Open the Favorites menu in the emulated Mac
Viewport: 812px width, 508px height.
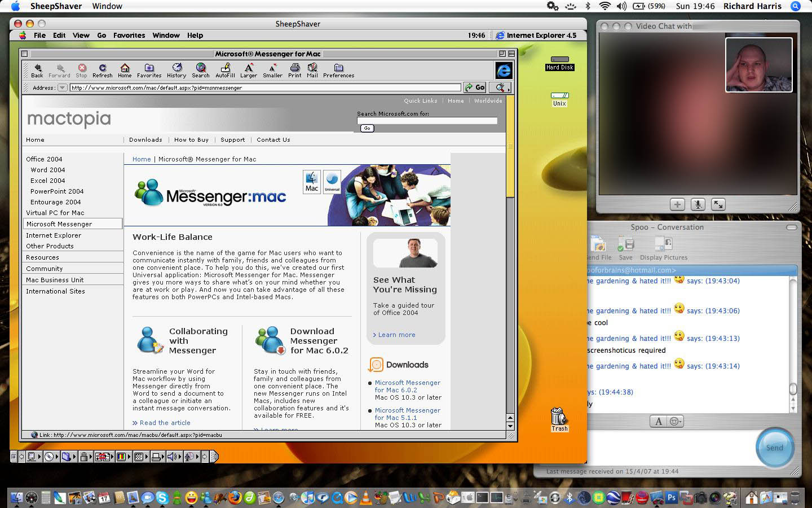click(129, 35)
